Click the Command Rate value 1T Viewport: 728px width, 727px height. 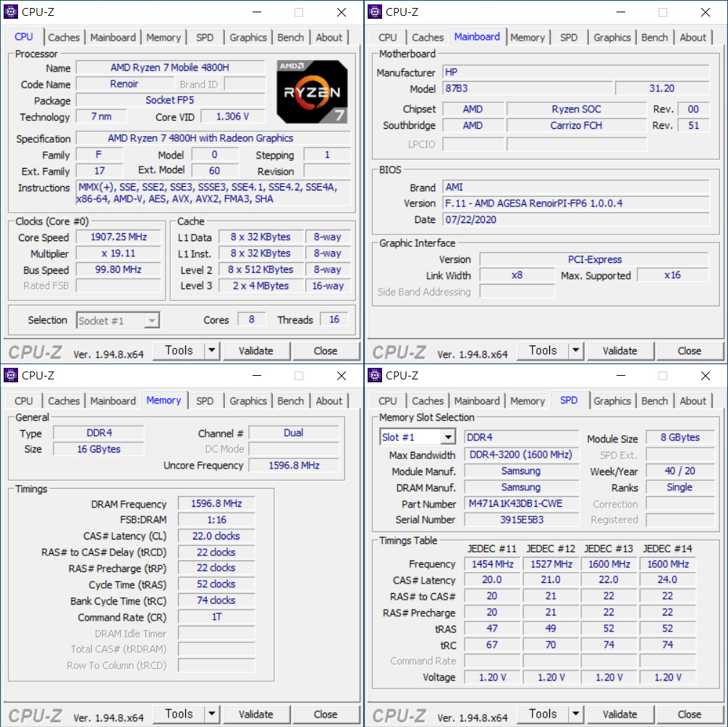coord(216,617)
